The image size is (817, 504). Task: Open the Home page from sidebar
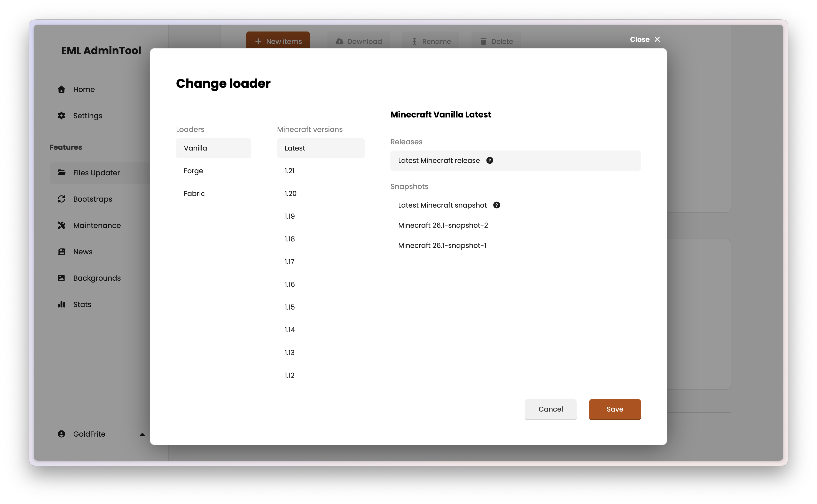pos(84,89)
